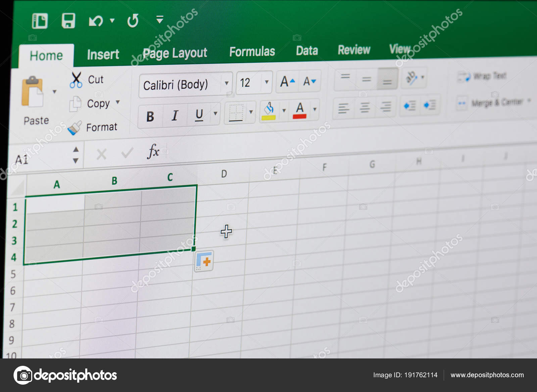Align text right
537x392 pixels.
click(386, 107)
